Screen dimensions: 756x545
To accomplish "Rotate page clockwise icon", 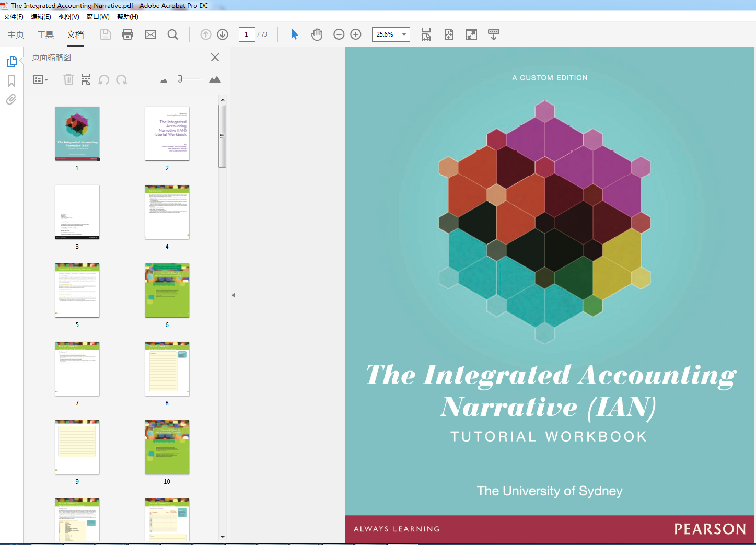I will coord(122,79).
